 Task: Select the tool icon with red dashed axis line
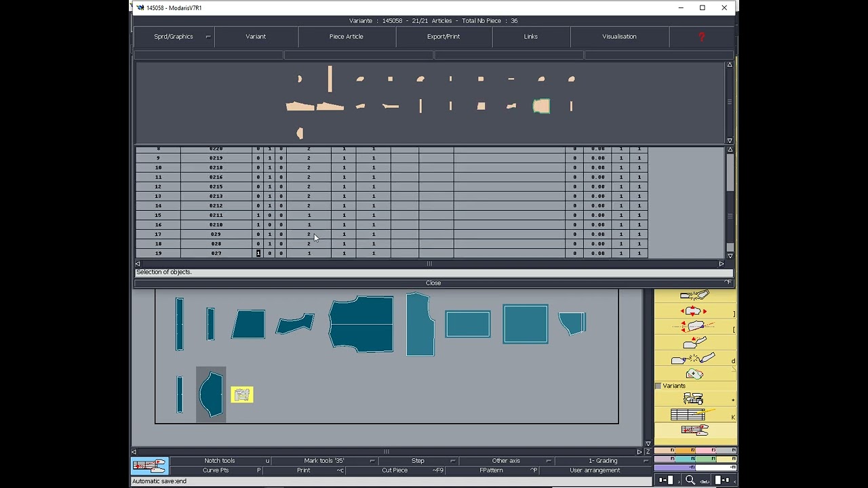(x=694, y=327)
